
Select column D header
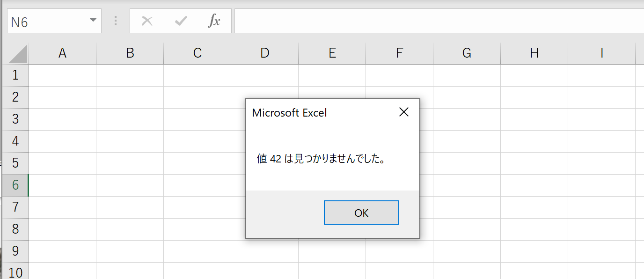[x=265, y=53]
